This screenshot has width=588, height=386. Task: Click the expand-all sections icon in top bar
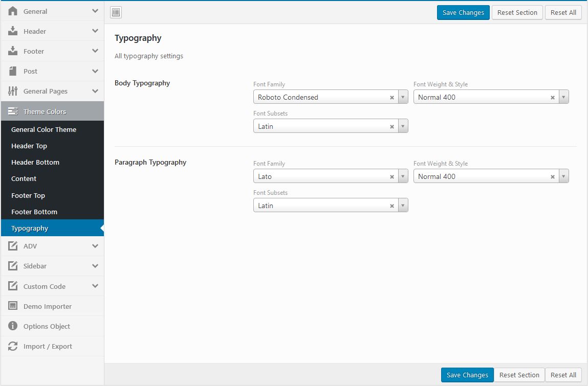(x=116, y=13)
